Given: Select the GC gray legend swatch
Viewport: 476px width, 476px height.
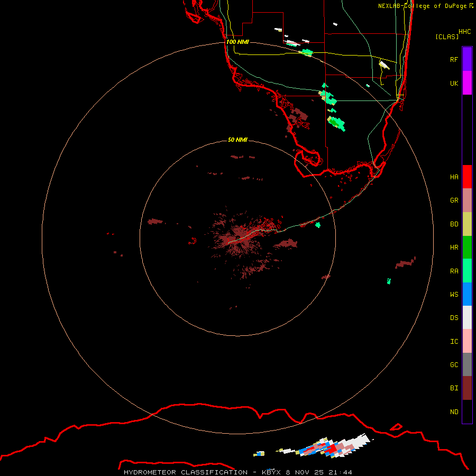Looking at the screenshot, I should pos(467,364).
